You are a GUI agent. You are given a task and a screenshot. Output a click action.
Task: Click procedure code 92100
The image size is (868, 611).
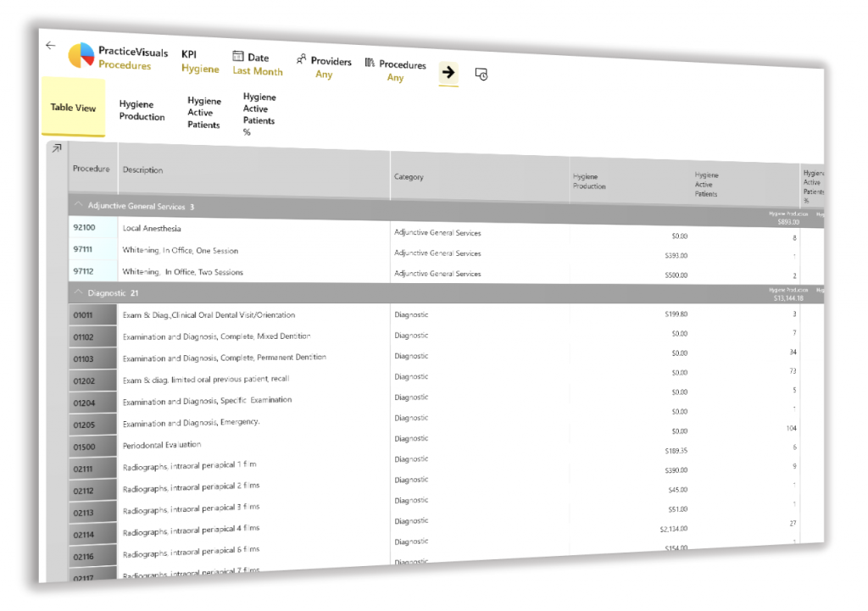(x=85, y=228)
